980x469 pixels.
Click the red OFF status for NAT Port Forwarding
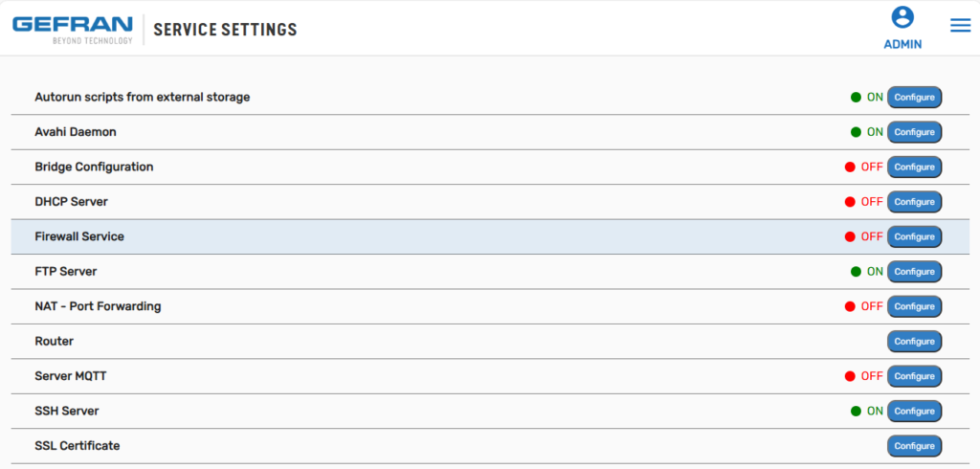[x=864, y=306]
